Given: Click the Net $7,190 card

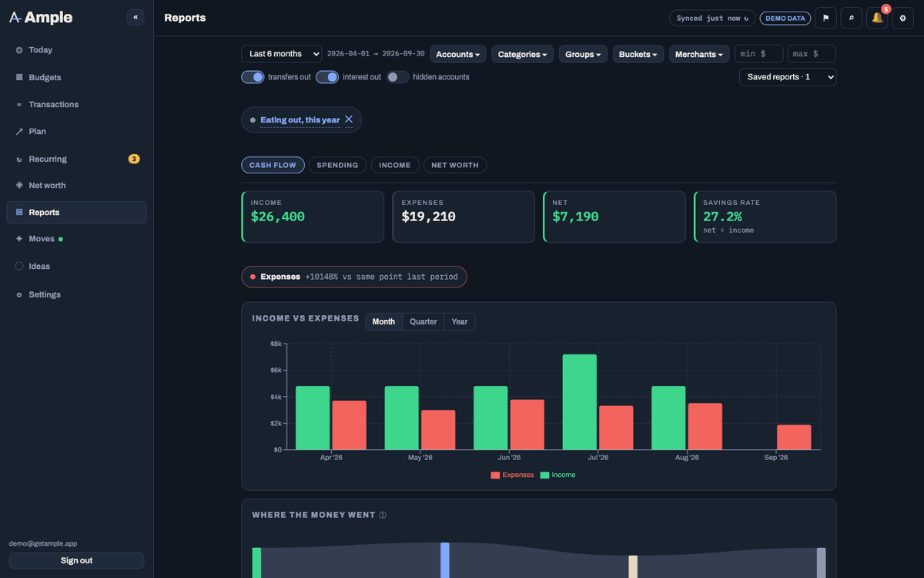Looking at the screenshot, I should 614,217.
